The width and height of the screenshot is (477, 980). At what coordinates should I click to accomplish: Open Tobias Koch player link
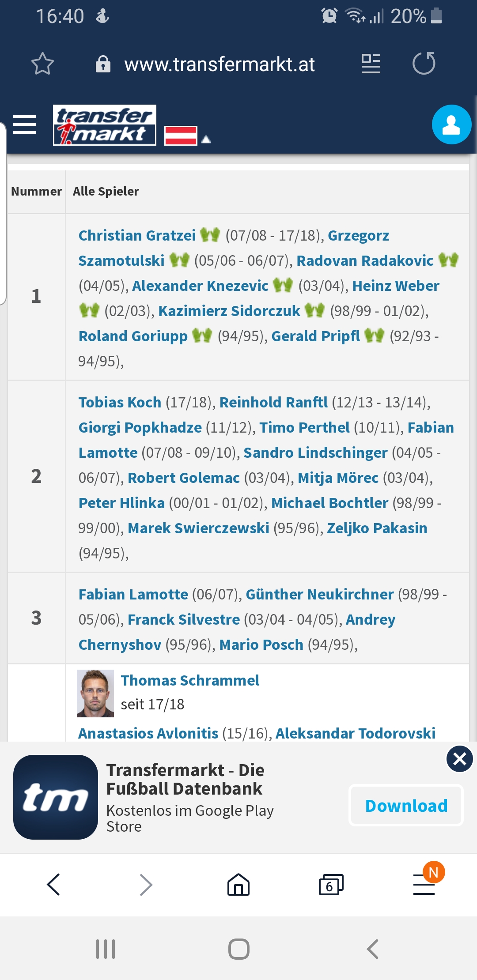[x=120, y=402]
